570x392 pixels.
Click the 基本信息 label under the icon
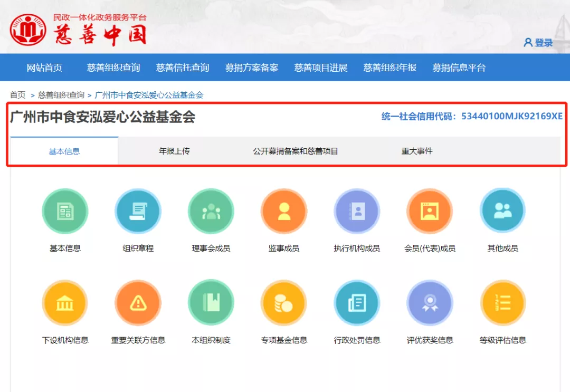click(65, 248)
